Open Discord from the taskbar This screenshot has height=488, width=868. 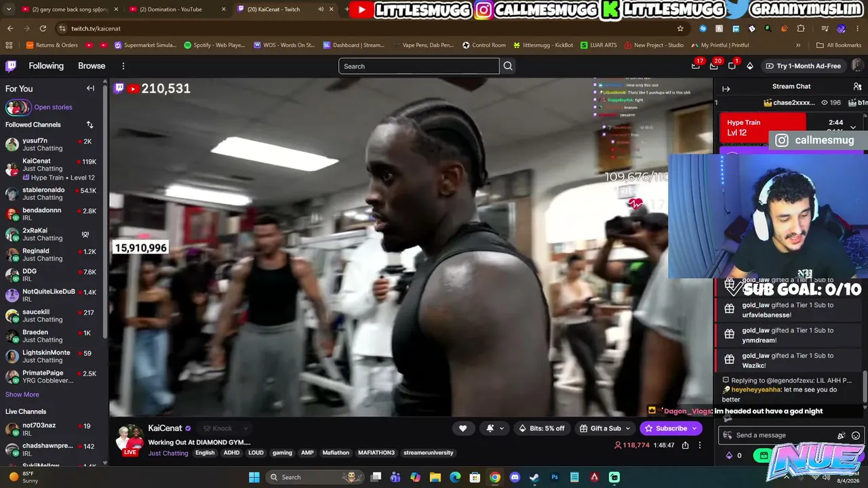click(x=515, y=477)
